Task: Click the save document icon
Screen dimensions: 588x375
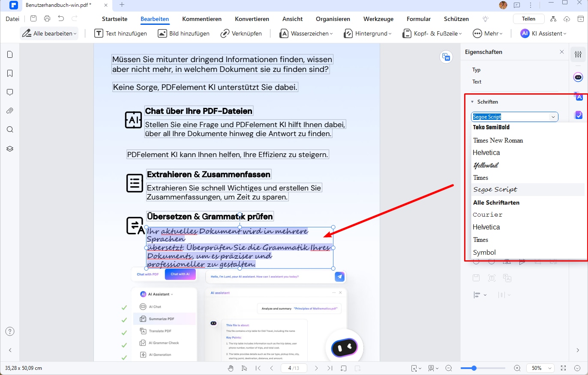Action: pyautogui.click(x=33, y=19)
